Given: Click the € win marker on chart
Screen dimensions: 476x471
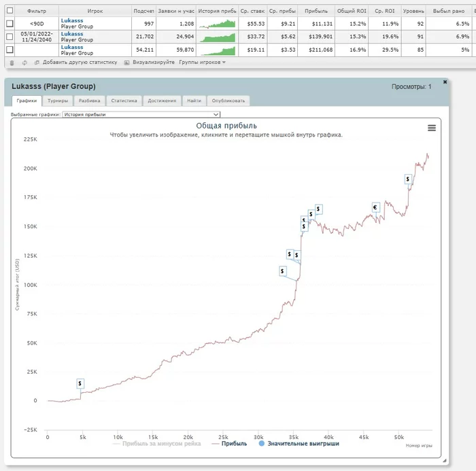Looking at the screenshot, I should coord(375,207).
